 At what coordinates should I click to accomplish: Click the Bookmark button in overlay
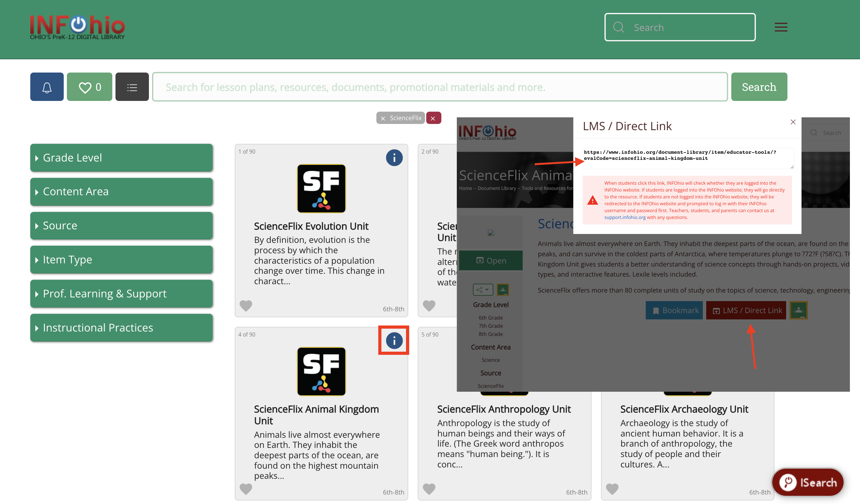674,311
